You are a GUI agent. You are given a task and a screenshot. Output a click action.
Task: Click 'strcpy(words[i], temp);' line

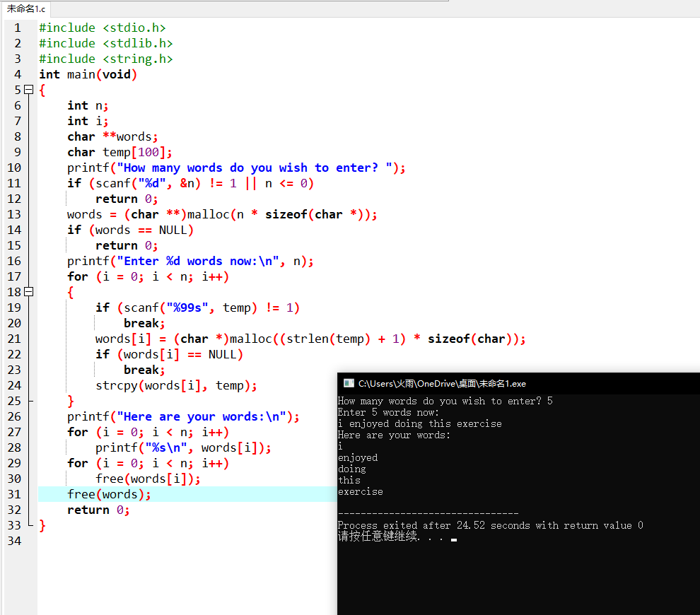tap(176, 385)
